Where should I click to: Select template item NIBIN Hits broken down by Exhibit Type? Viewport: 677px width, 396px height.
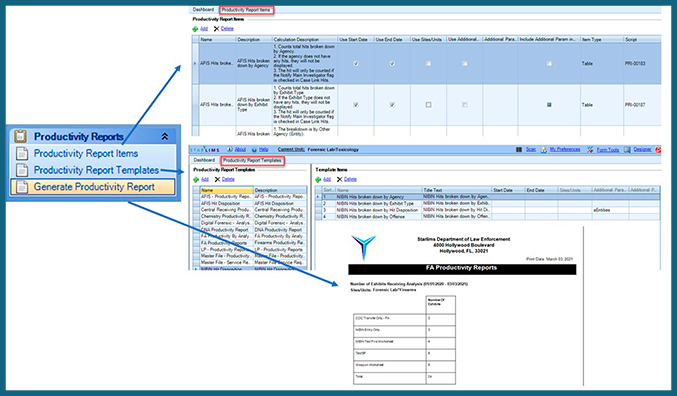[x=375, y=203]
